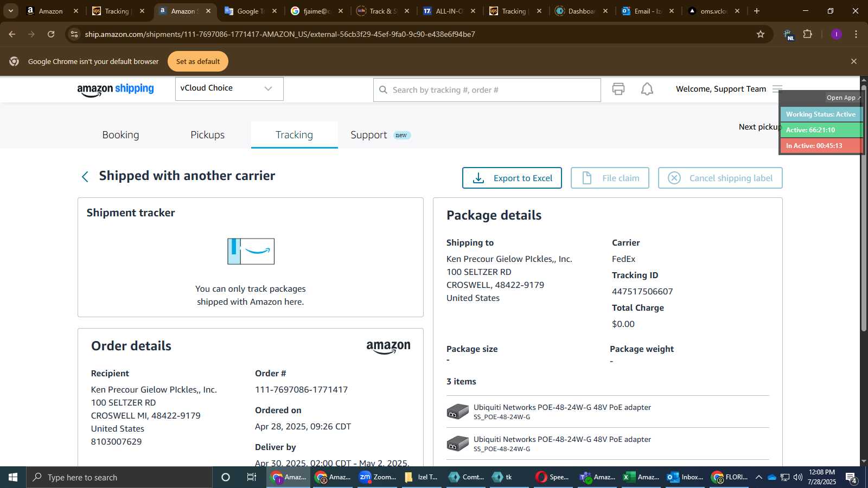Click the search by tracking input field
The width and height of the screenshot is (868, 488).
pyautogui.click(x=487, y=90)
